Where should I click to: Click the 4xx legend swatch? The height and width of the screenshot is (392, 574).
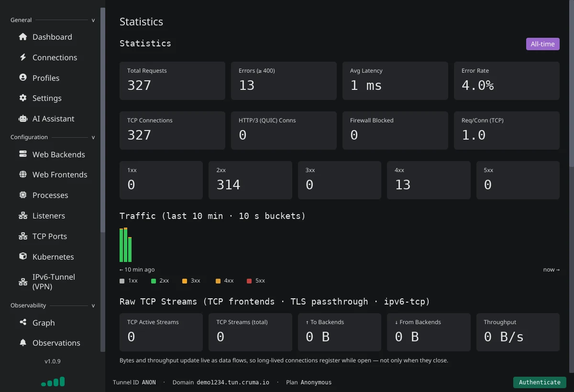point(218,281)
